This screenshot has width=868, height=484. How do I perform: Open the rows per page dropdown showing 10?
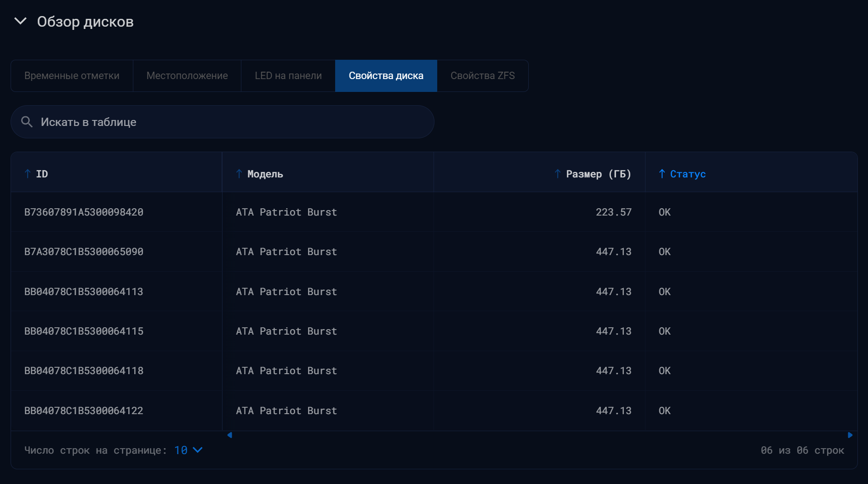point(188,450)
